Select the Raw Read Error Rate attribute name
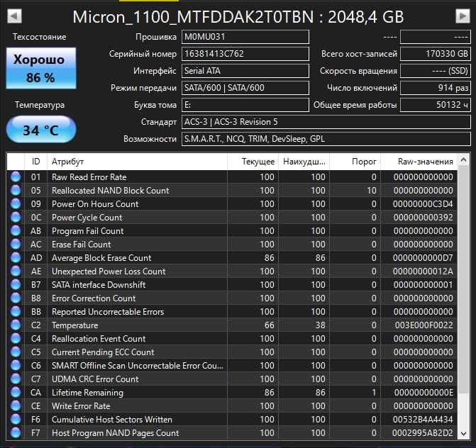This screenshot has height=448, width=476. (x=89, y=177)
